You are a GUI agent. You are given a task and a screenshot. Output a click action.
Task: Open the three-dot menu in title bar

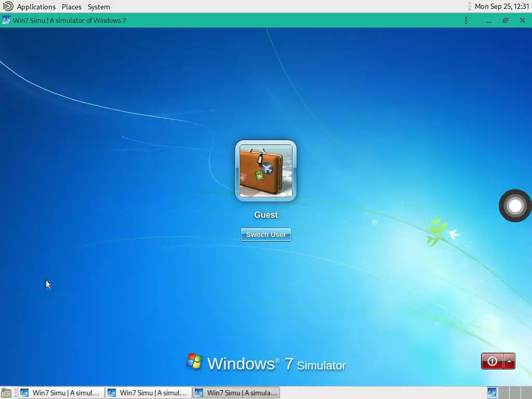click(466, 20)
